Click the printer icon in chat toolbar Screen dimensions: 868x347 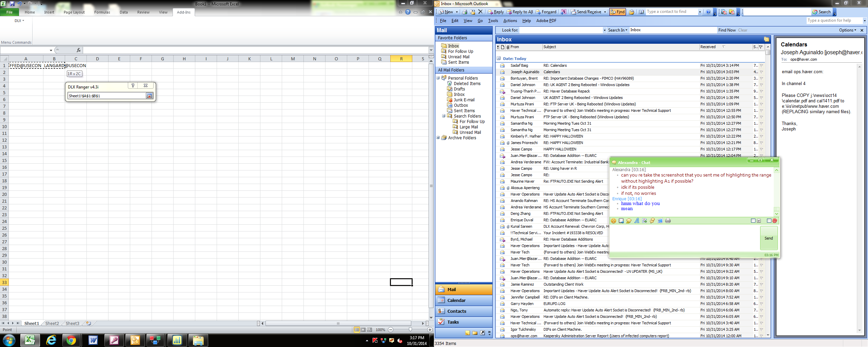[x=668, y=221]
